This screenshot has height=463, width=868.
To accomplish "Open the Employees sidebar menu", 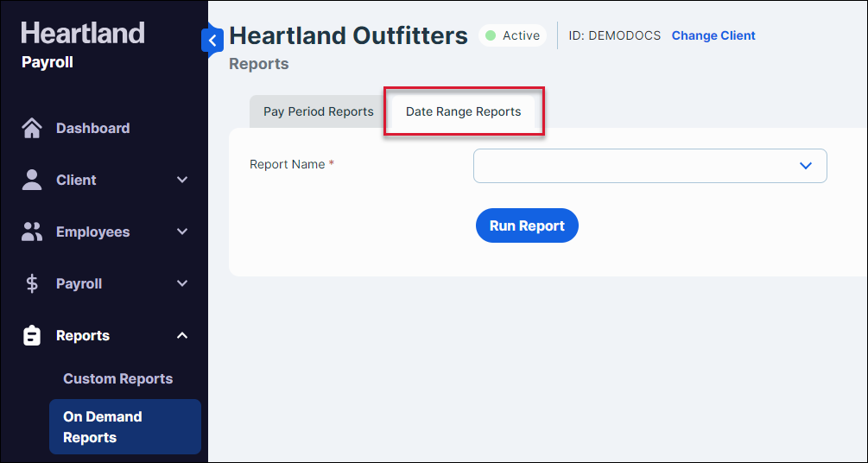I will tap(92, 232).
